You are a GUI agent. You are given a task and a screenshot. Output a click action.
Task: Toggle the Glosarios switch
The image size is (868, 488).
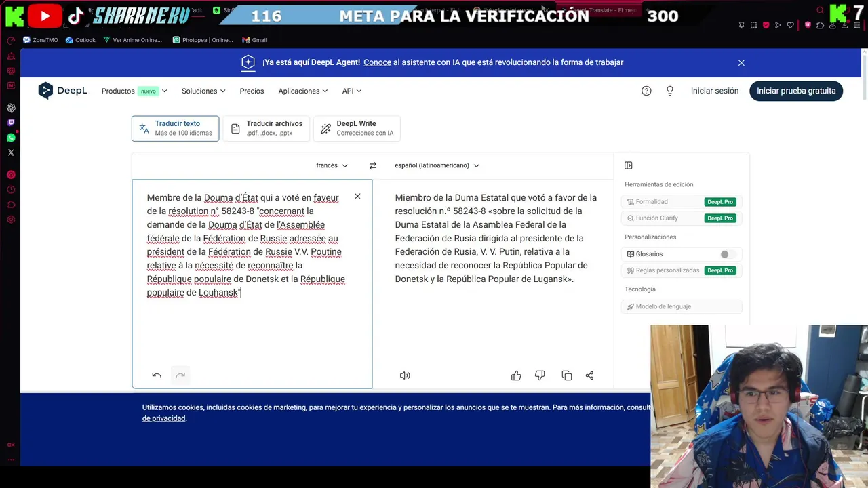pyautogui.click(x=728, y=254)
